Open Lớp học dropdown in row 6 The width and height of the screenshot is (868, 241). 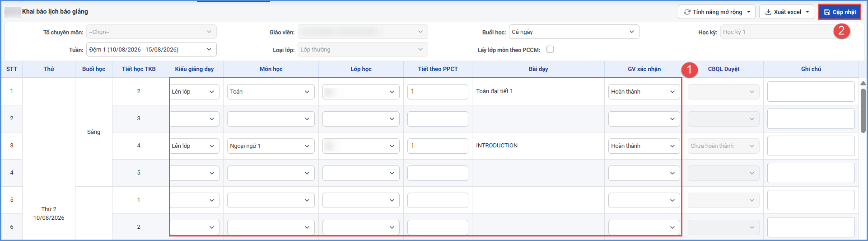pos(361,227)
